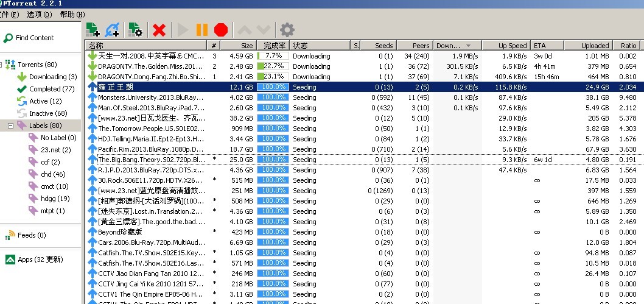
Task: Select the No Label (0) filter
Action: tap(58, 138)
